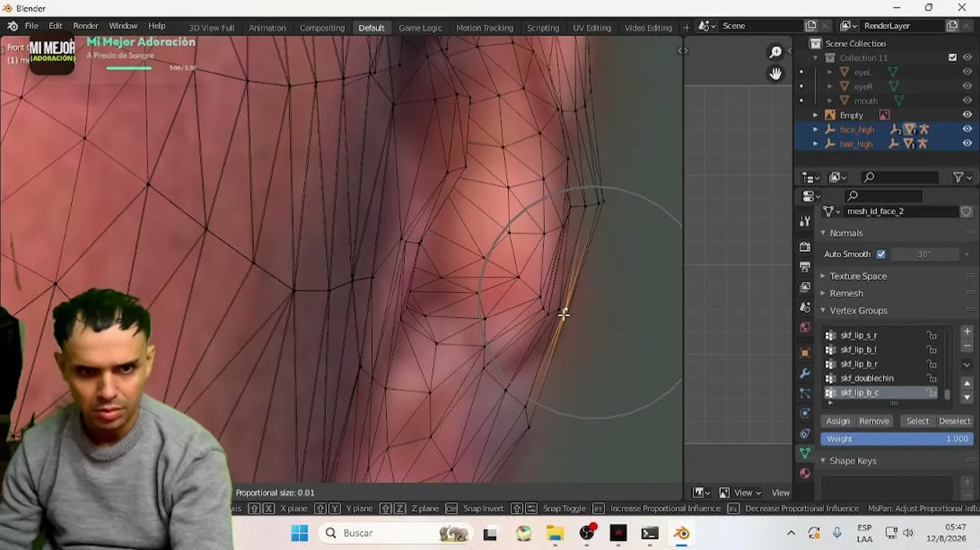Click the Blender logo in menu bar

coord(13,26)
